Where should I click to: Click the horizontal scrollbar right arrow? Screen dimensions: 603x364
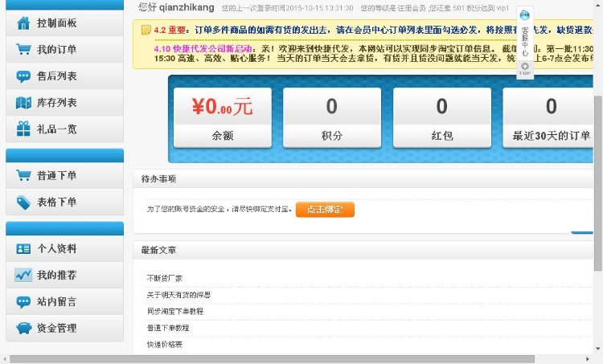click(587, 359)
